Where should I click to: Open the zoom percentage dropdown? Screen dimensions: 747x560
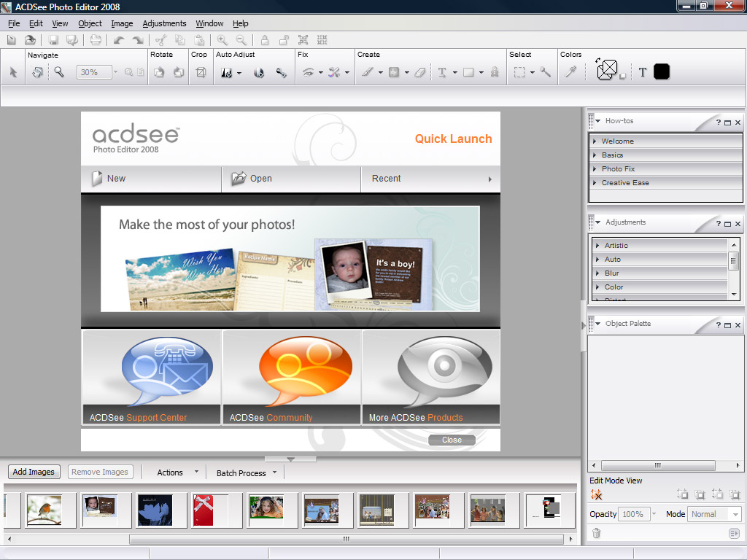click(115, 72)
